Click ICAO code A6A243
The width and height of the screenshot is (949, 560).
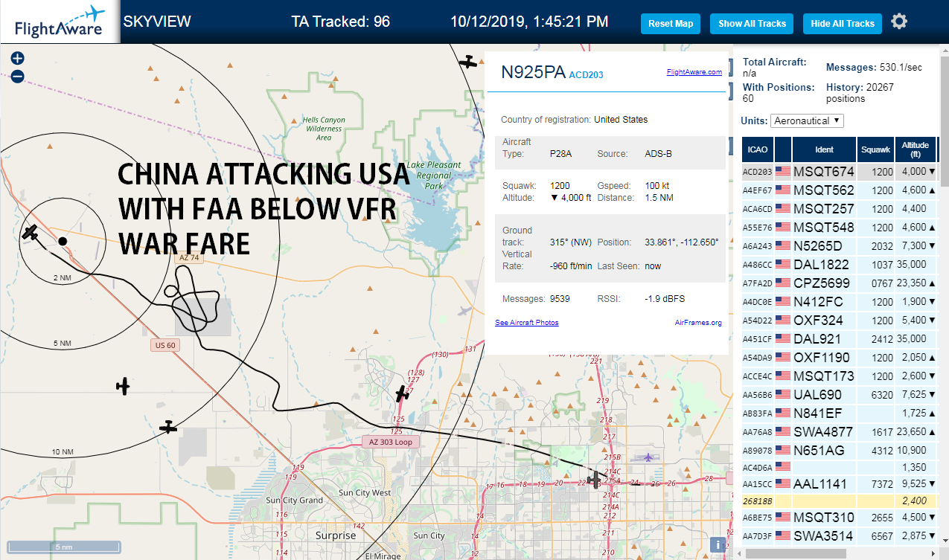point(757,246)
